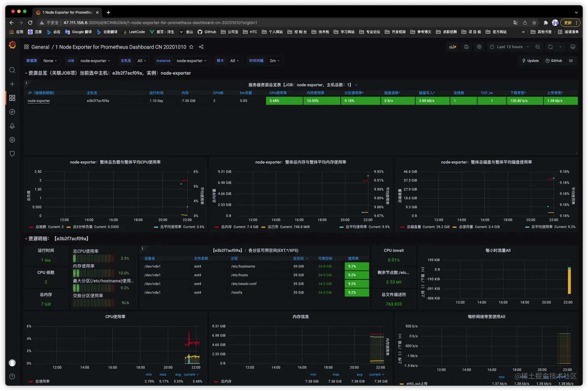
Task: Open the Grafana home logo
Action: (12, 45)
